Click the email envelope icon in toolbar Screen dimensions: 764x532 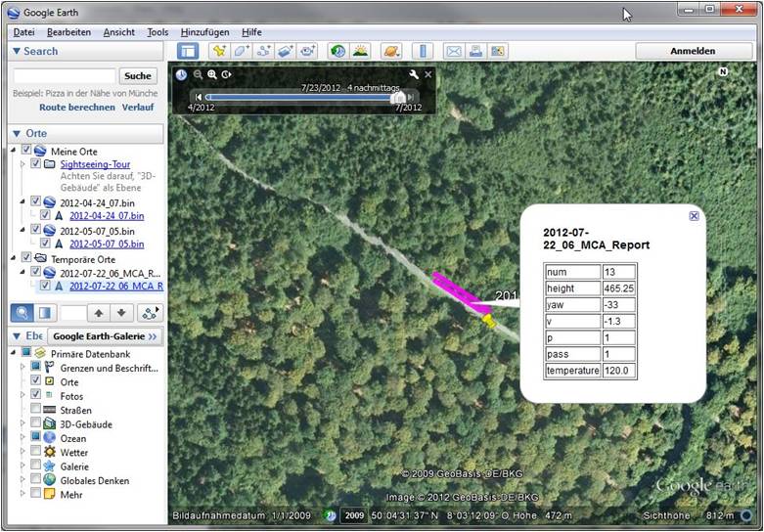pos(454,51)
